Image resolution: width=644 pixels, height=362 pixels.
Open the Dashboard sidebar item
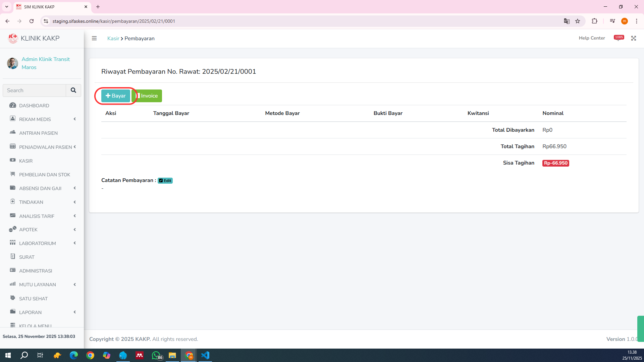(34, 106)
